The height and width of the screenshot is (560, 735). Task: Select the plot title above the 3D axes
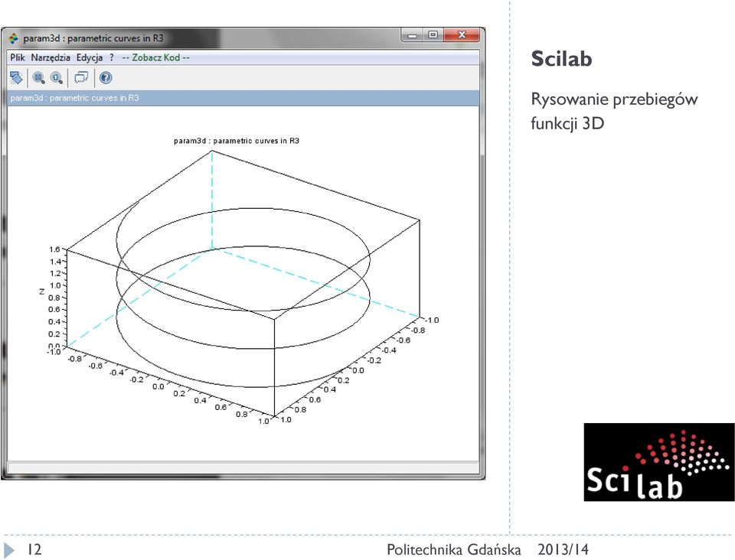(x=237, y=141)
